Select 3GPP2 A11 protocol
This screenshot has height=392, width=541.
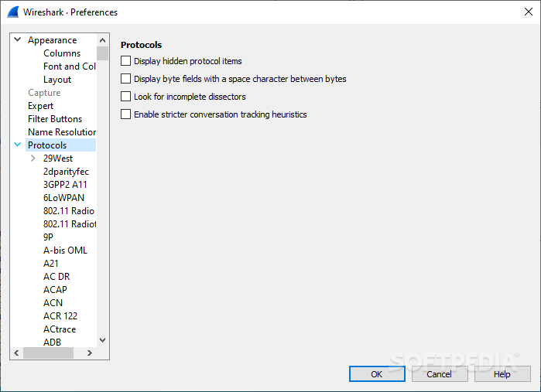click(x=65, y=185)
